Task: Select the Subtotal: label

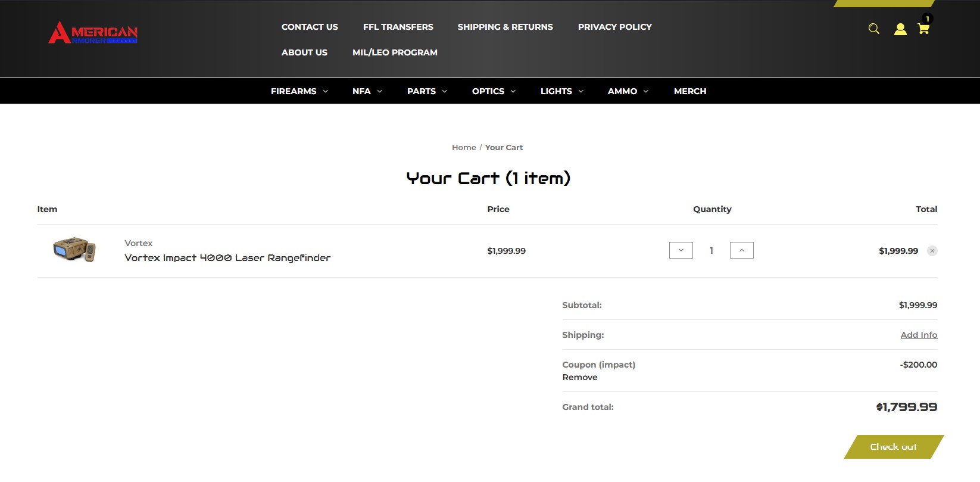Action: 582,305
